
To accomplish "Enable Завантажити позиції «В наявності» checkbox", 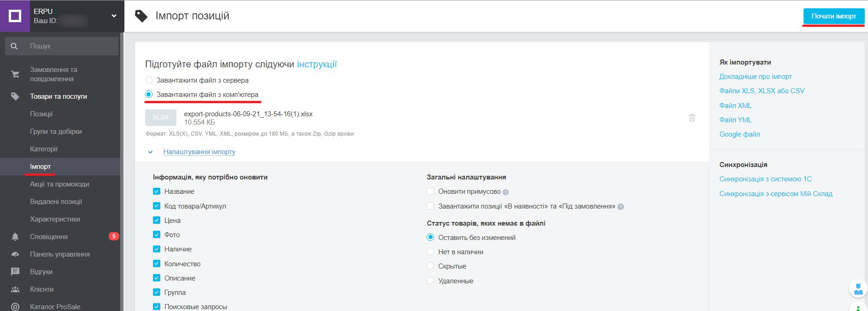I will [430, 206].
